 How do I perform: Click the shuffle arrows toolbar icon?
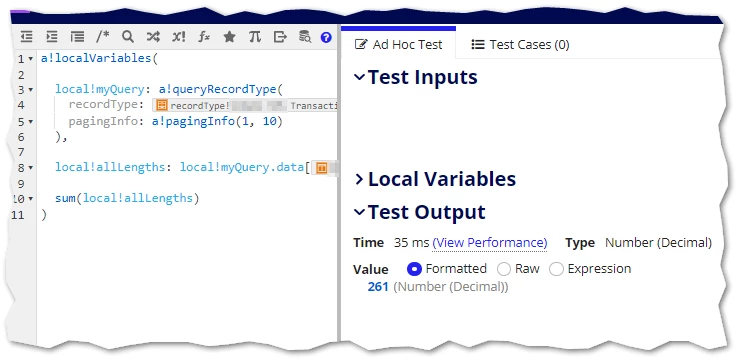click(x=153, y=37)
